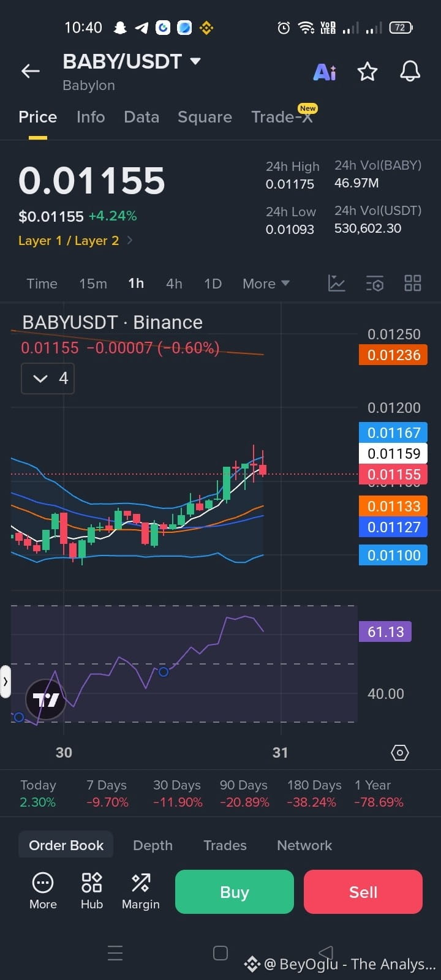Tap the 7 Days -9.70% performance

coord(107,794)
